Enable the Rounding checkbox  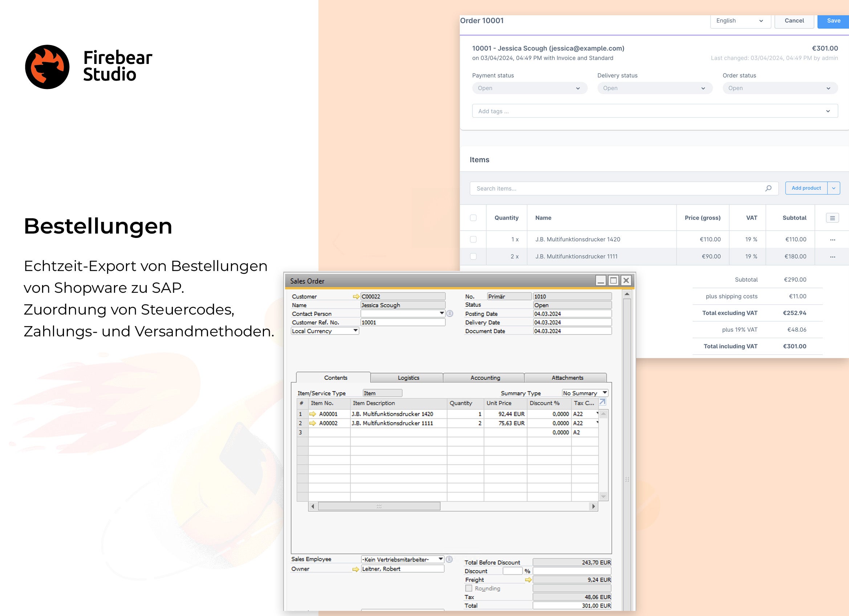point(469,588)
